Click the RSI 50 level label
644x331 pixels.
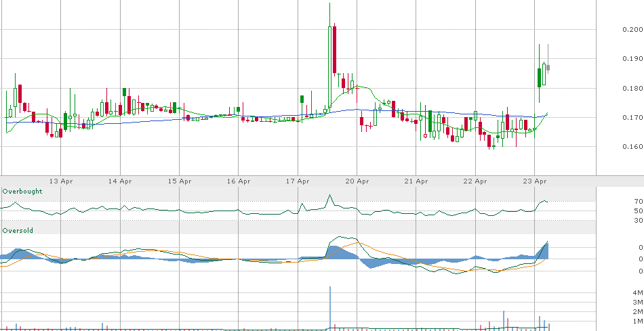pos(639,211)
